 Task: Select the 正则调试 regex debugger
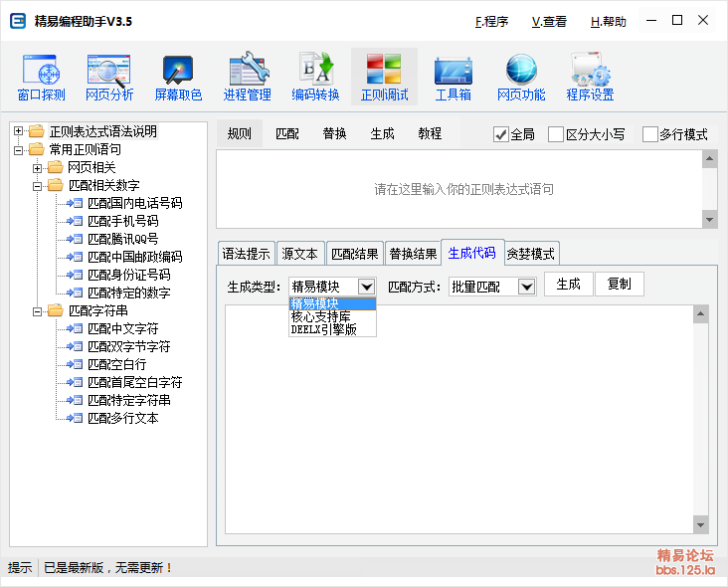click(x=384, y=77)
